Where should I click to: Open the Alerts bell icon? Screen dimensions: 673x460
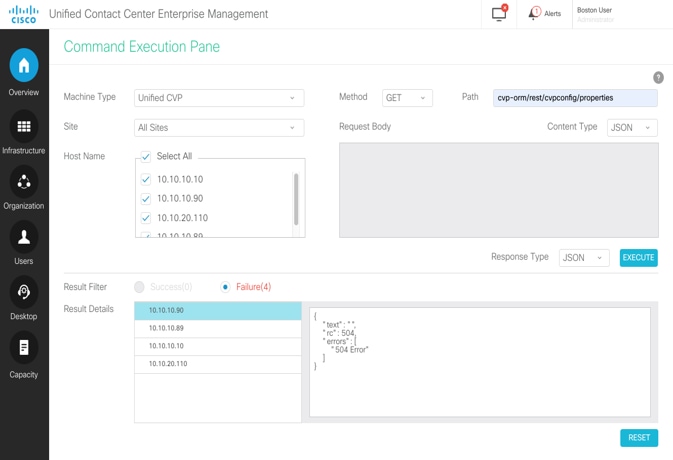click(535, 13)
